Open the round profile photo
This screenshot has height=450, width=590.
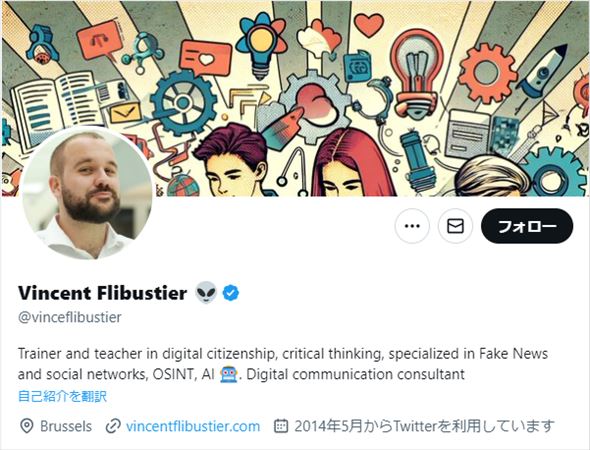[x=87, y=193]
